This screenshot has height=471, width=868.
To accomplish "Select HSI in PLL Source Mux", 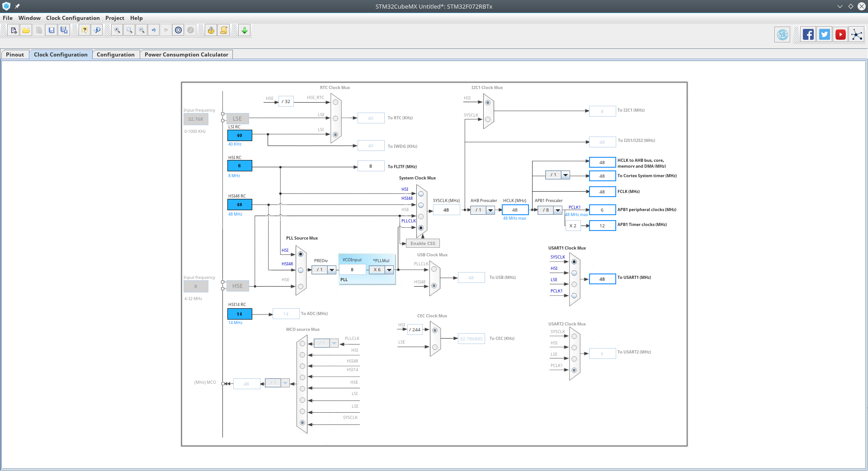I will coord(301,254).
